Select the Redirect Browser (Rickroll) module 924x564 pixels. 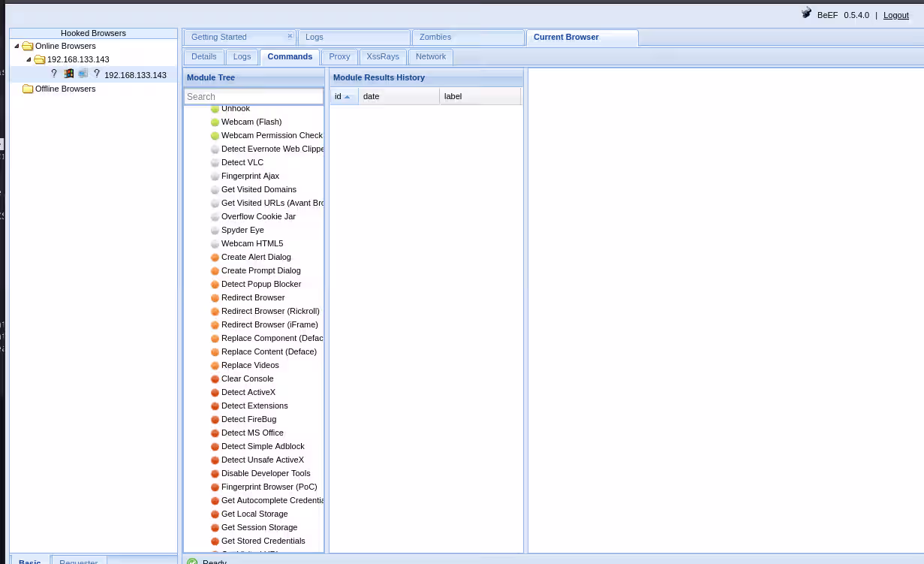point(270,311)
